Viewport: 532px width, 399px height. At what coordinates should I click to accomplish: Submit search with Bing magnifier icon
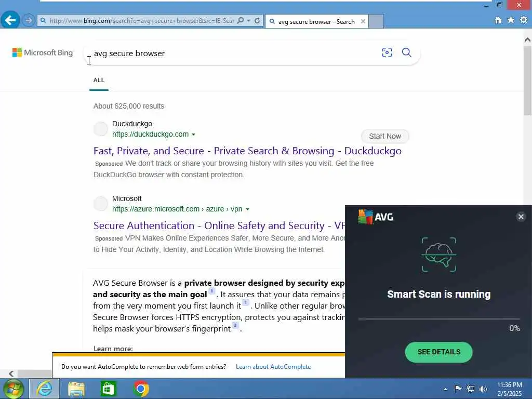click(407, 52)
